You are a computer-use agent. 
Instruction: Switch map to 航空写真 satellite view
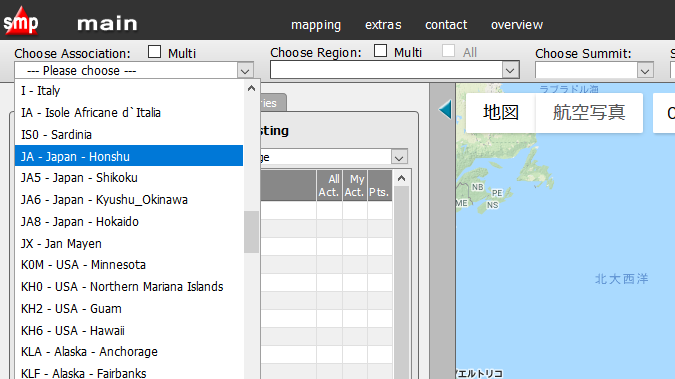coord(589,112)
